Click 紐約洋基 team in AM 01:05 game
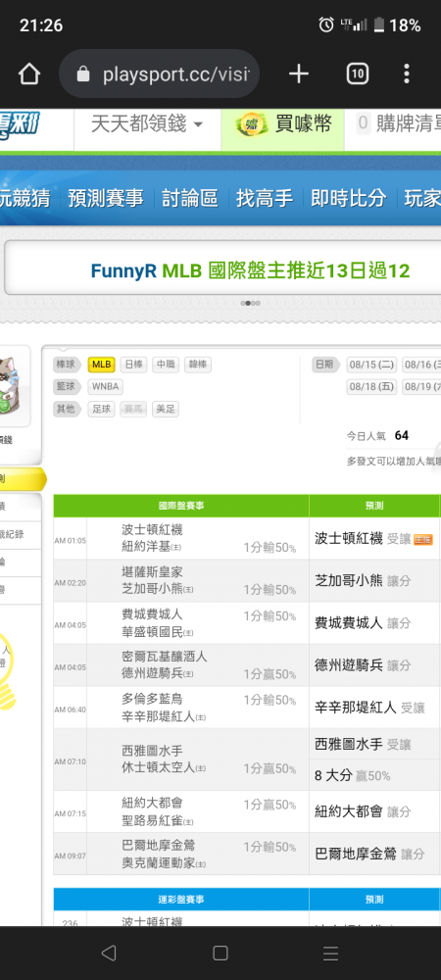 pos(147,547)
